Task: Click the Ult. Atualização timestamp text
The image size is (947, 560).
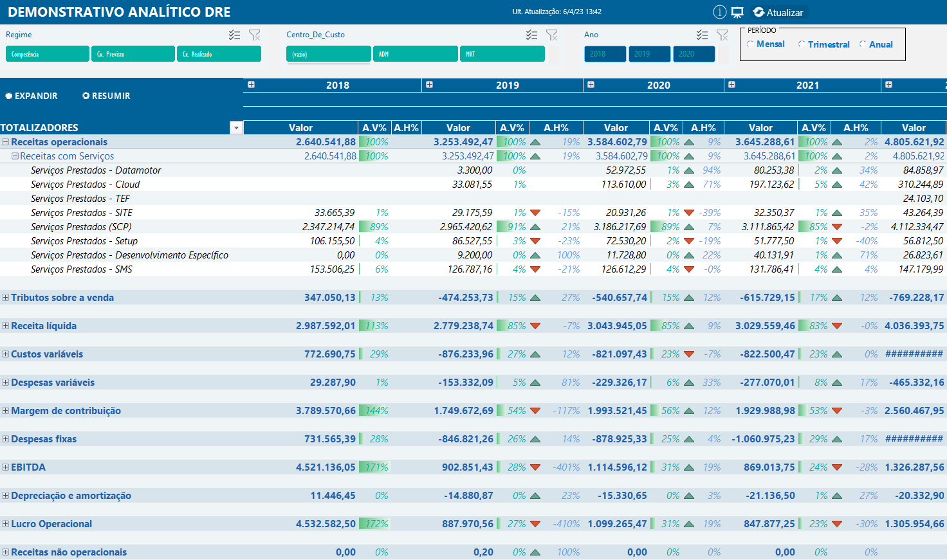Action: click(x=557, y=12)
